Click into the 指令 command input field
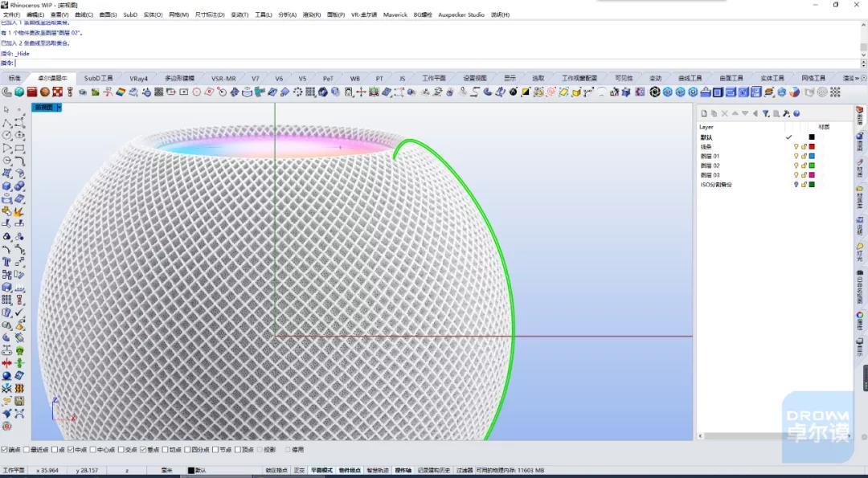This screenshot has height=478, width=868. click(437, 63)
